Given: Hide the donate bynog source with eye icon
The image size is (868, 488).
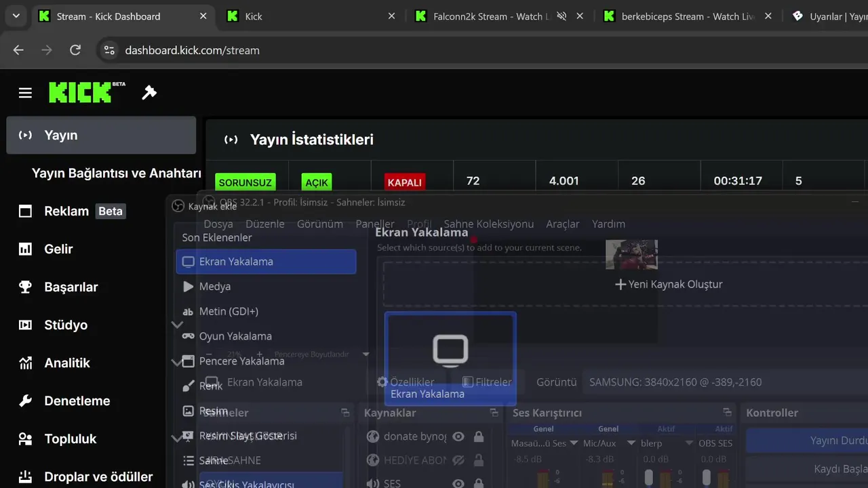Looking at the screenshot, I should click(x=458, y=437).
